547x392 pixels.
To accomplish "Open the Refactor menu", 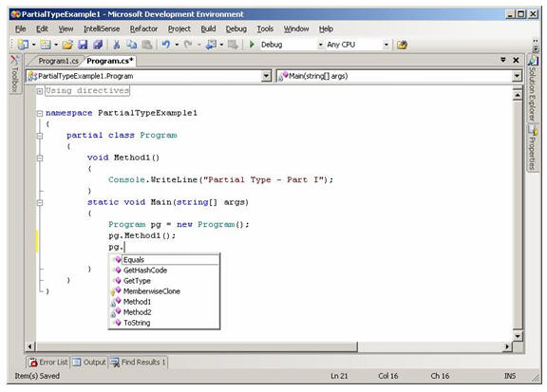I will (143, 28).
